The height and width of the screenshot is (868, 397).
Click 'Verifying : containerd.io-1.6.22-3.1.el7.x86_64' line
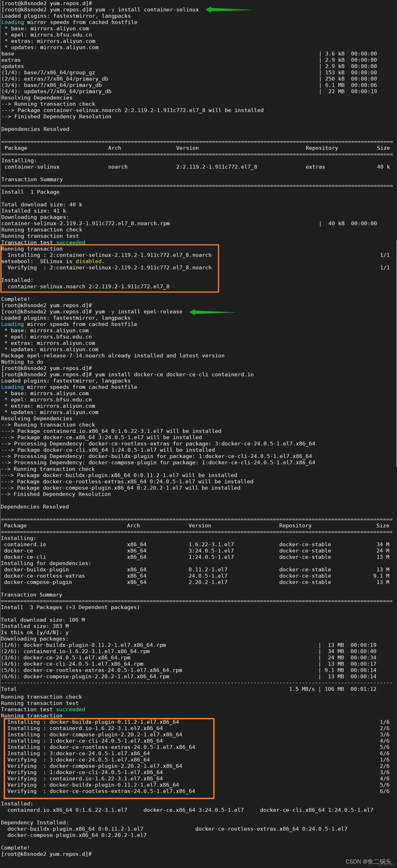click(85, 779)
